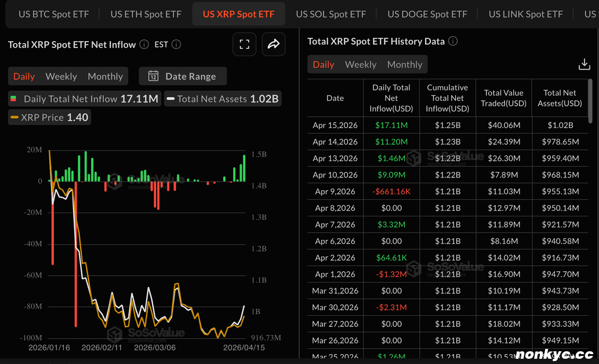Screen dimensions: 599x364
Task: Hide the Total Net Assets series
Action: pos(222,99)
